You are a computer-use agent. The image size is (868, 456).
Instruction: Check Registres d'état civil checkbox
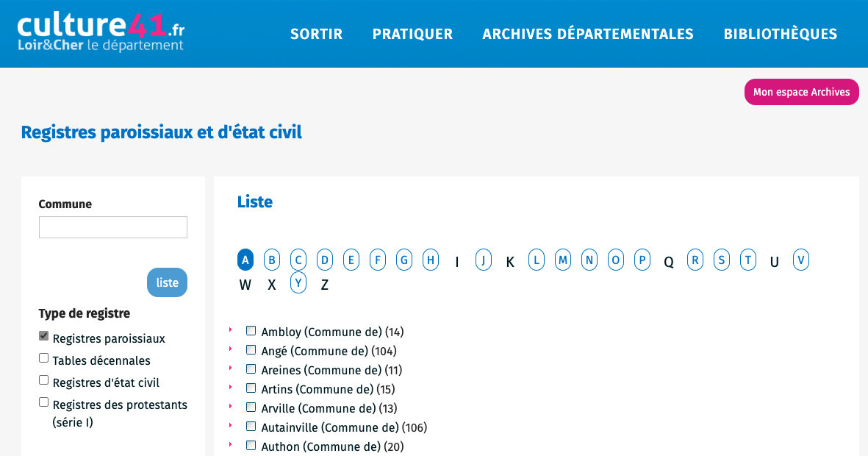(x=44, y=381)
